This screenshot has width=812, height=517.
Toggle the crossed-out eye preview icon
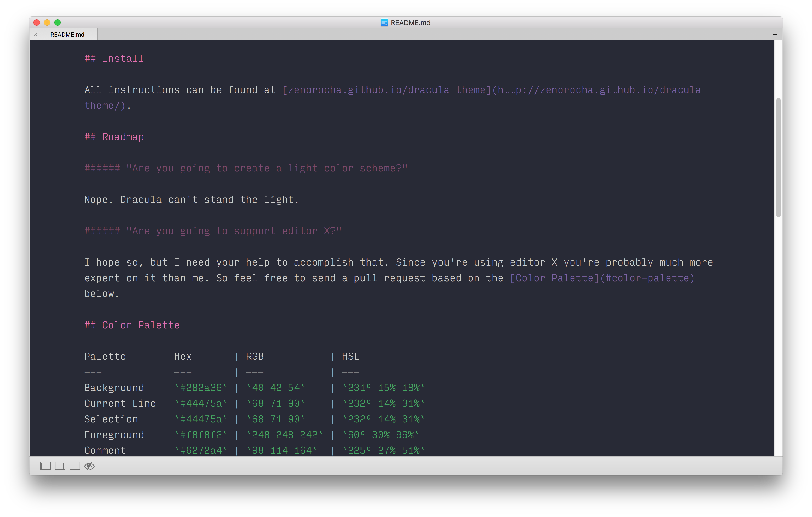click(89, 466)
